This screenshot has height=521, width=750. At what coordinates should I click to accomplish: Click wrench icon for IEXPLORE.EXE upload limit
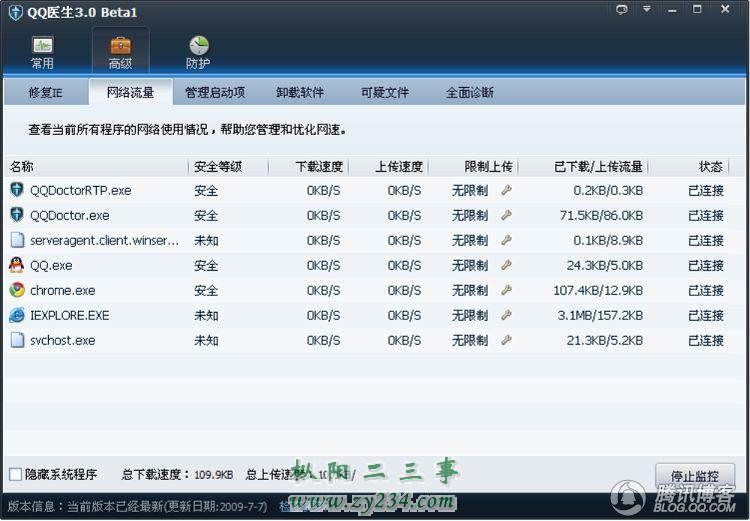pyautogui.click(x=507, y=315)
